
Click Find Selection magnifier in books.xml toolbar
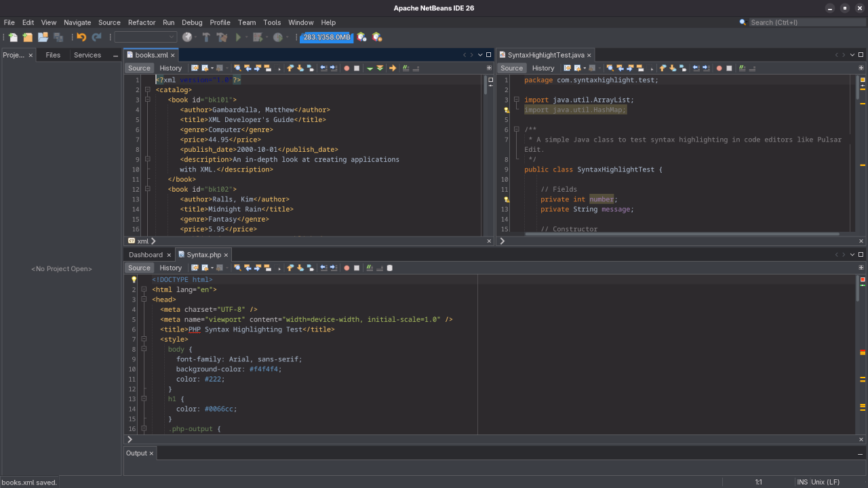[x=237, y=68]
